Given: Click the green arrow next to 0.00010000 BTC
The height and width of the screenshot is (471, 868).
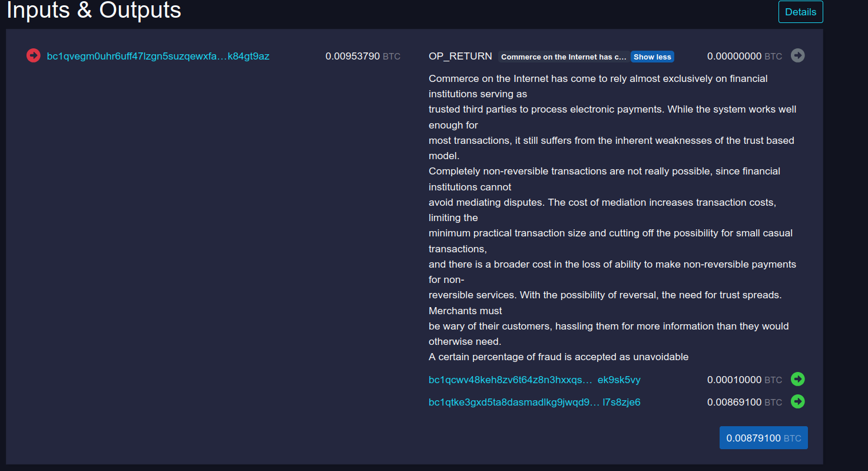Looking at the screenshot, I should (x=797, y=379).
